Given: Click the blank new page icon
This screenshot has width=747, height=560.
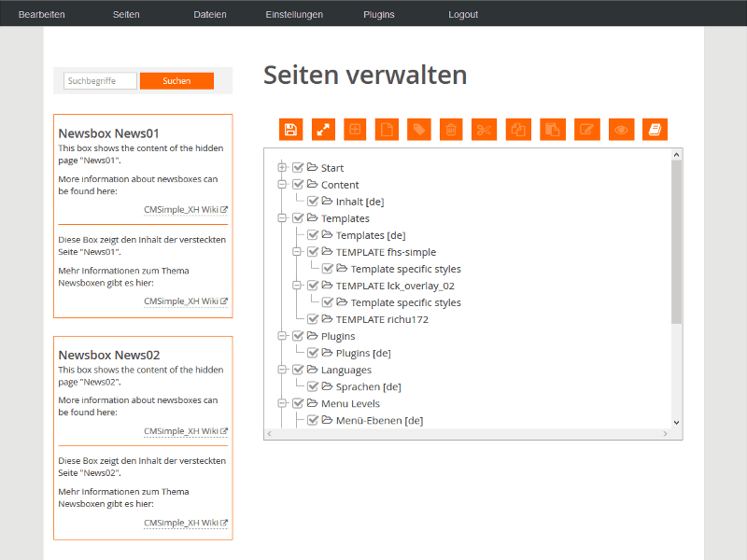Looking at the screenshot, I should pos(387,130).
